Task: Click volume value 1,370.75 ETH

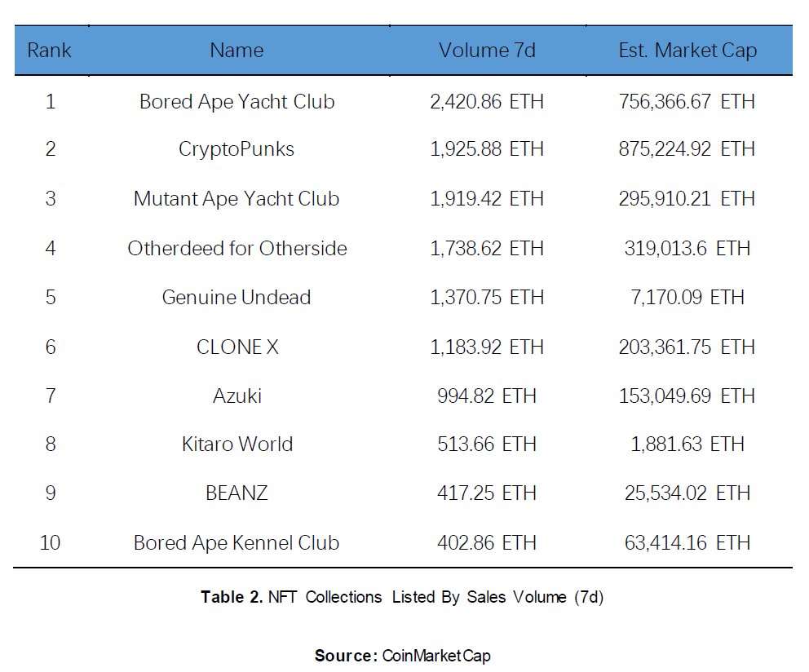Action: 487,298
